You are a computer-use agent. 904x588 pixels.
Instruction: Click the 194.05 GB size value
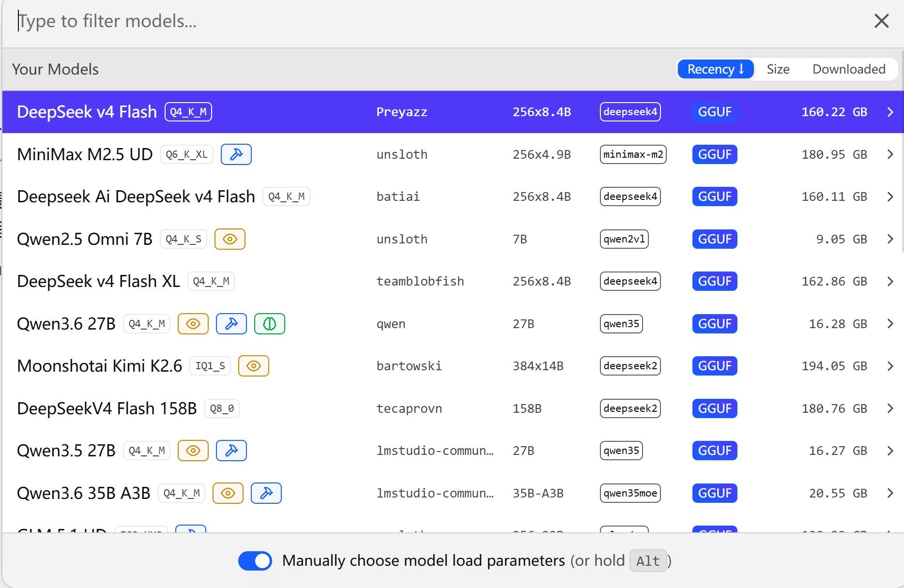[834, 366]
